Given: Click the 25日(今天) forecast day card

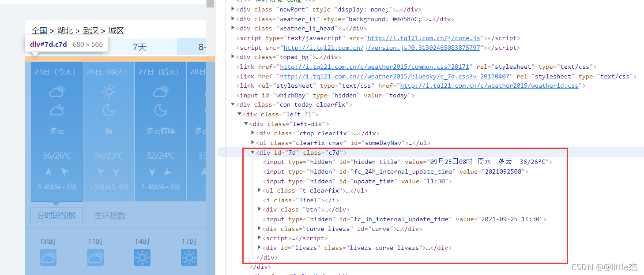Looking at the screenshot, I should (56, 131).
